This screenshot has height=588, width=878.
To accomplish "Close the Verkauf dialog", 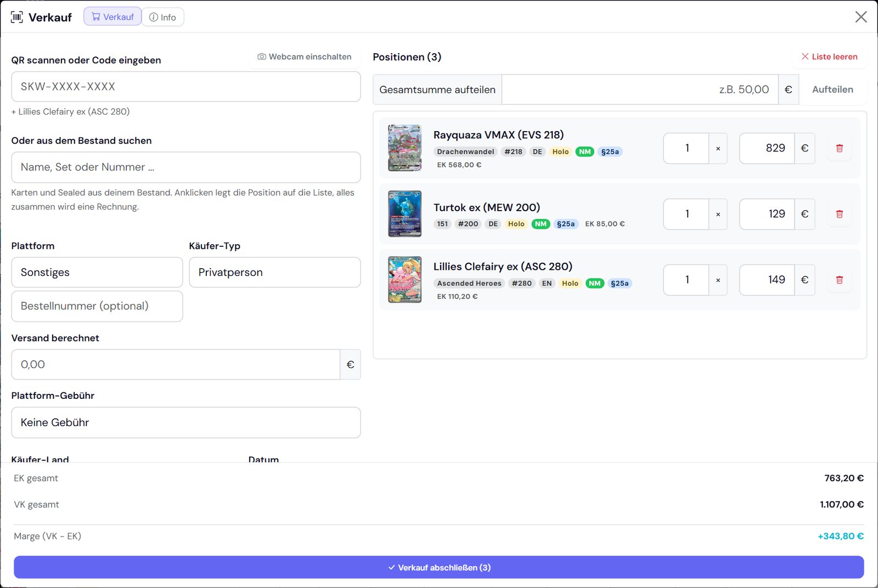I will (861, 17).
